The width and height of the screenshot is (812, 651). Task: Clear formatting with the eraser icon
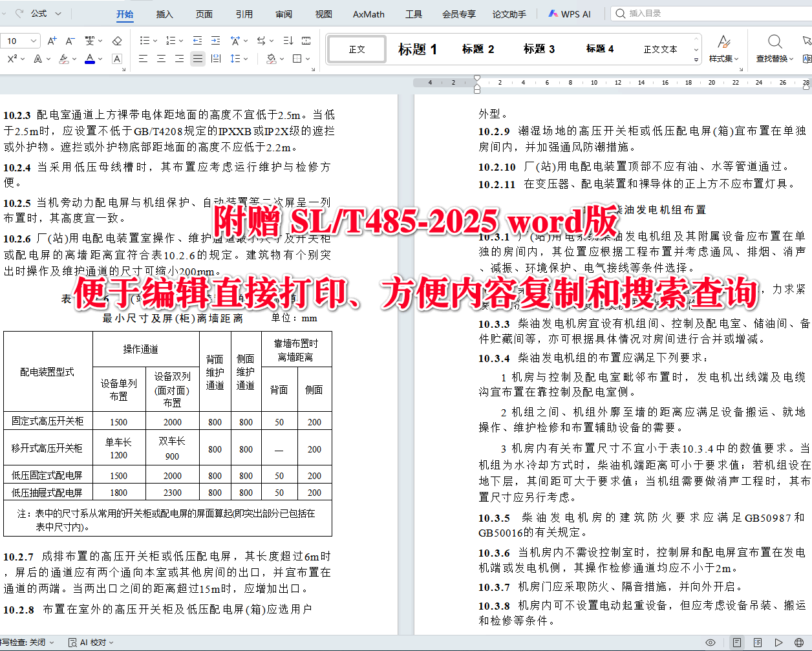(x=117, y=41)
